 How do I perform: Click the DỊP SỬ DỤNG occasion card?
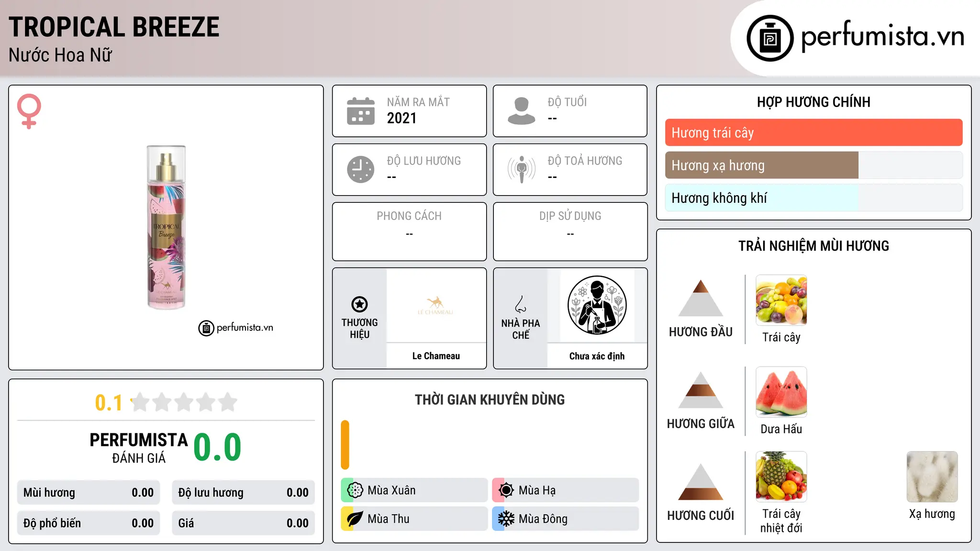pyautogui.click(x=570, y=231)
